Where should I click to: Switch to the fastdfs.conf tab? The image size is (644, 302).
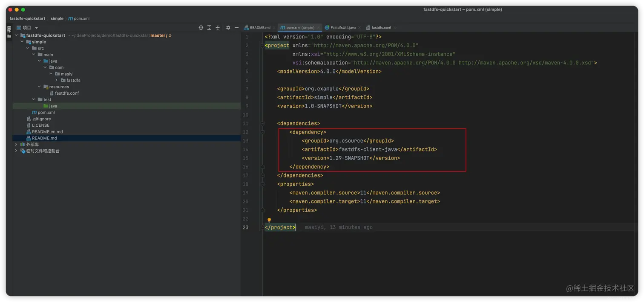coord(381,28)
